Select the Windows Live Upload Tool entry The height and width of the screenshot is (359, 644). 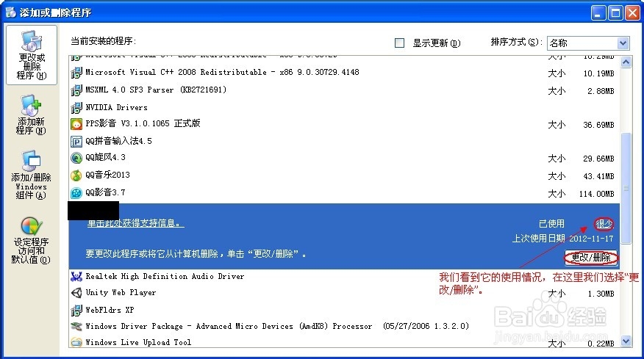(344, 342)
